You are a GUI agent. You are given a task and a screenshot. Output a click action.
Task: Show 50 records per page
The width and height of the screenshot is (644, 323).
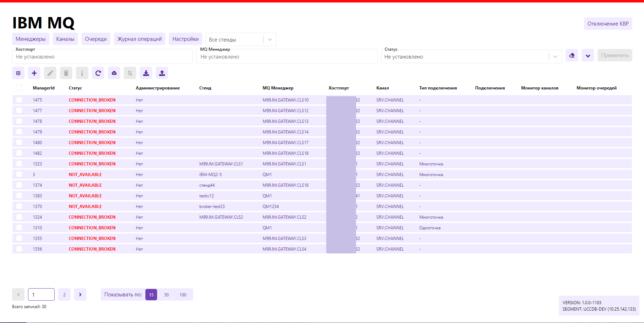(x=166, y=295)
